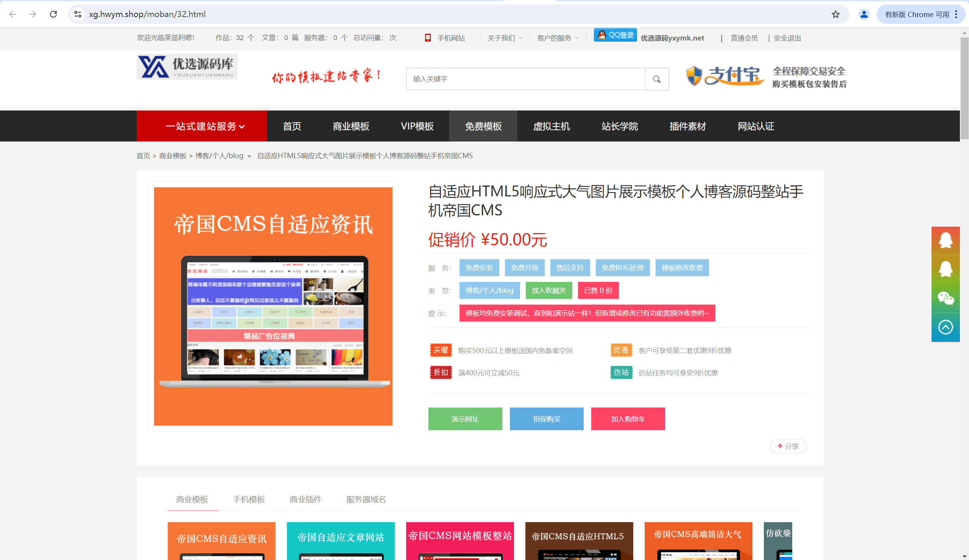Open the Chrome profile avatar icon
The height and width of the screenshot is (560, 969).
point(864,14)
